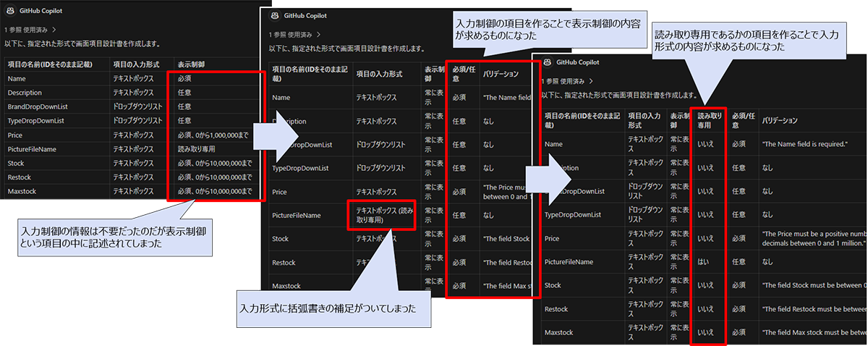
Task: Click 'PictureFileName' in the left panel table
Action: 31,149
